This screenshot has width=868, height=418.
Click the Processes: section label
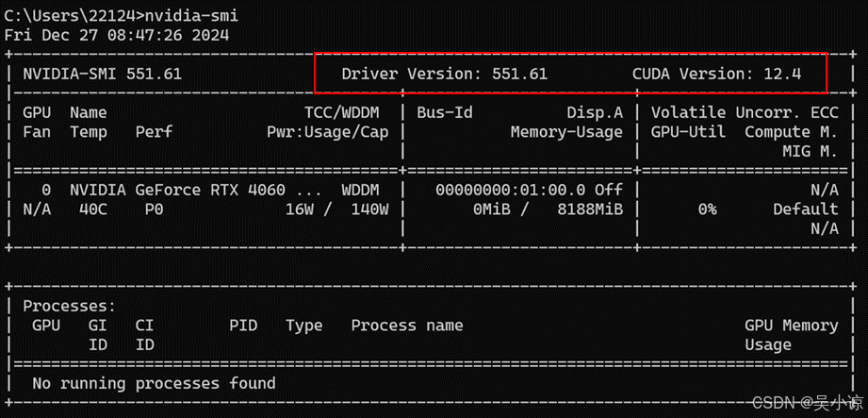pos(69,306)
